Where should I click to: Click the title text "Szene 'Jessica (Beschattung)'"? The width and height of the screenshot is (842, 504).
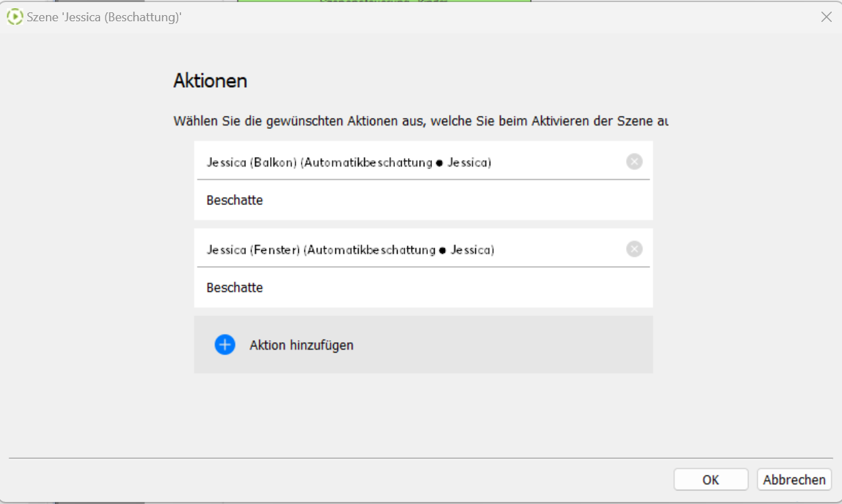tap(104, 17)
